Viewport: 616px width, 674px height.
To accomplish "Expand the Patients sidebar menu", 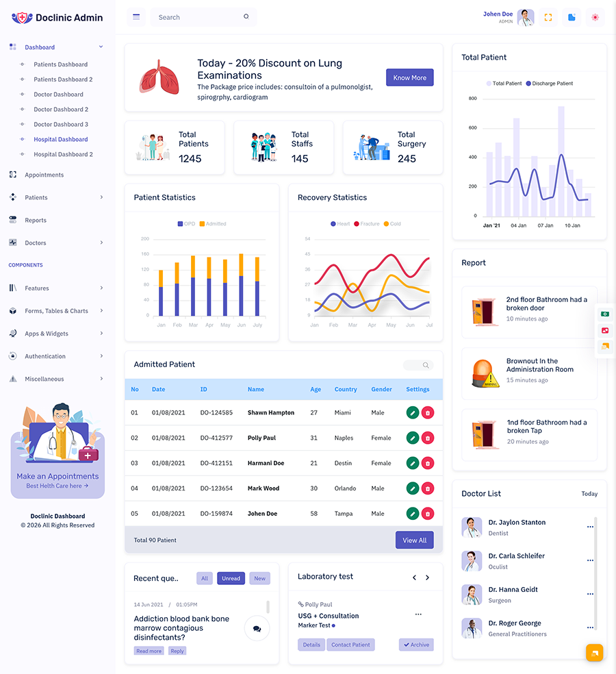I will pos(57,197).
